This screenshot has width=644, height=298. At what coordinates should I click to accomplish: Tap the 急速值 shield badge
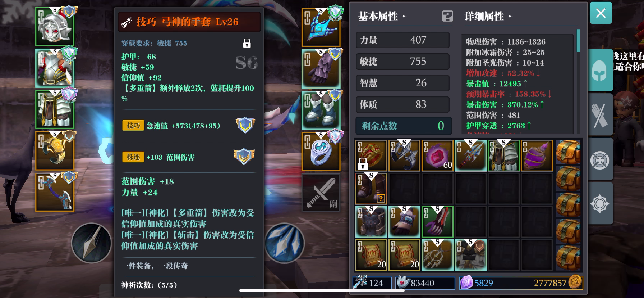[245, 125]
